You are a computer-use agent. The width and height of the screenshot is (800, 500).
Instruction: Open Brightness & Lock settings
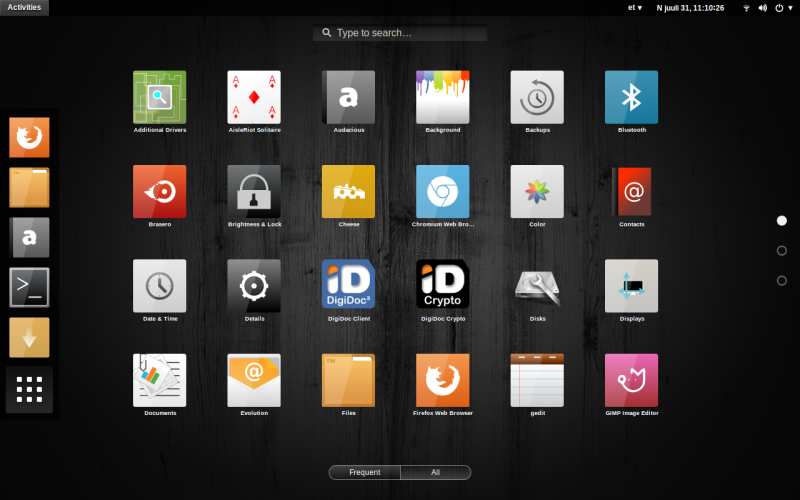click(x=254, y=192)
